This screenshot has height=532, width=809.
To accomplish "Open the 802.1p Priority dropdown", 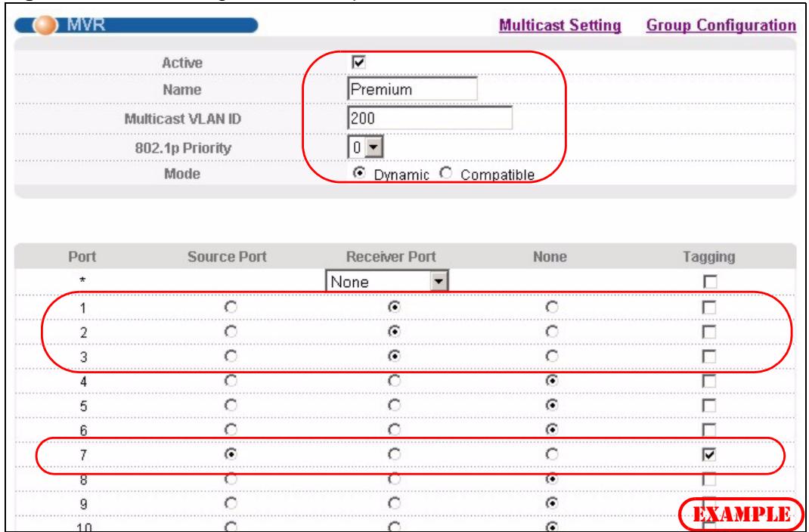I will 366,147.
